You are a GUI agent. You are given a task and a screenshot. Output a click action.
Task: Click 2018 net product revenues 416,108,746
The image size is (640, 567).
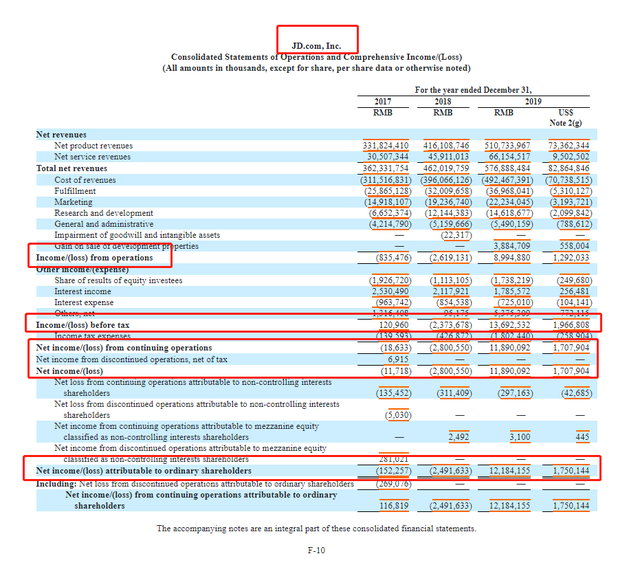pos(446,146)
